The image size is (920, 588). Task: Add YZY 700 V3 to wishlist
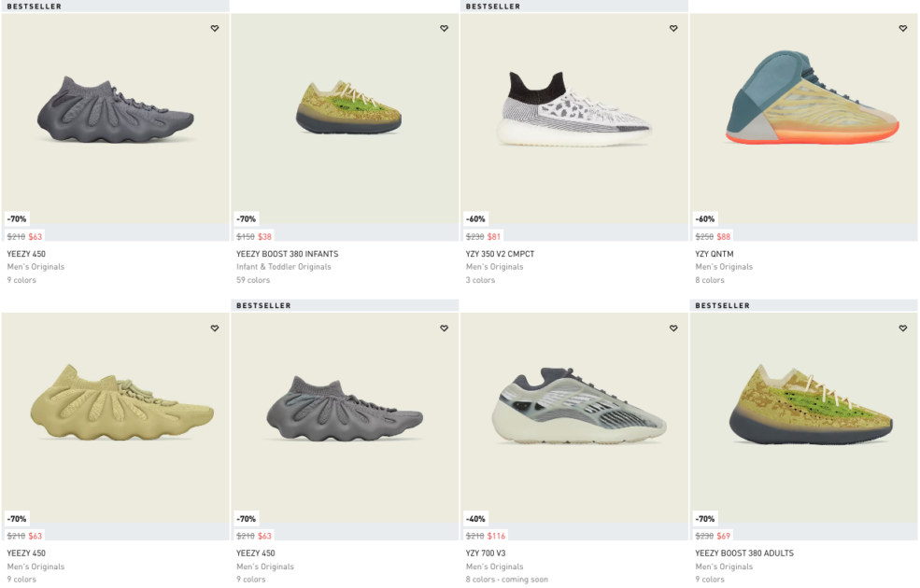pyautogui.click(x=673, y=329)
